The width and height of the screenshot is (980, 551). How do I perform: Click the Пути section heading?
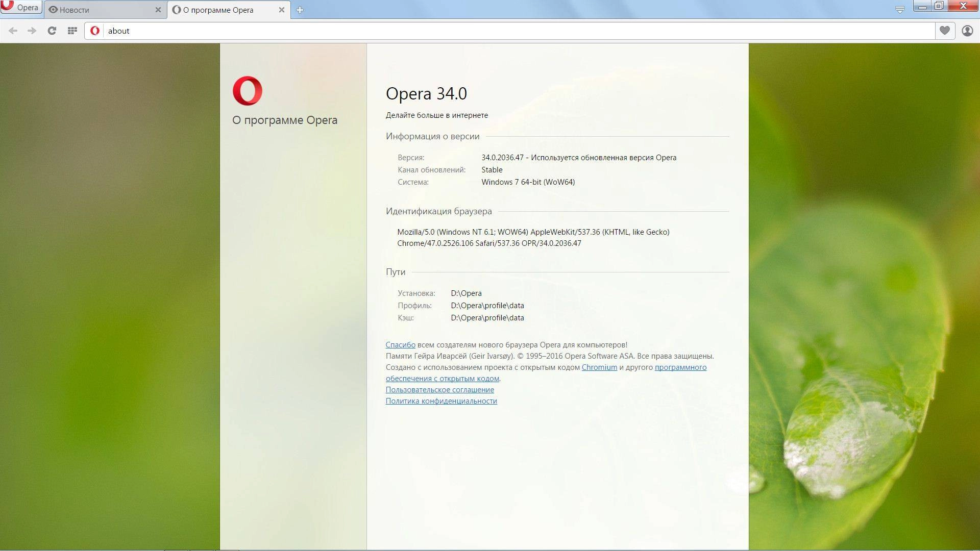coord(395,272)
